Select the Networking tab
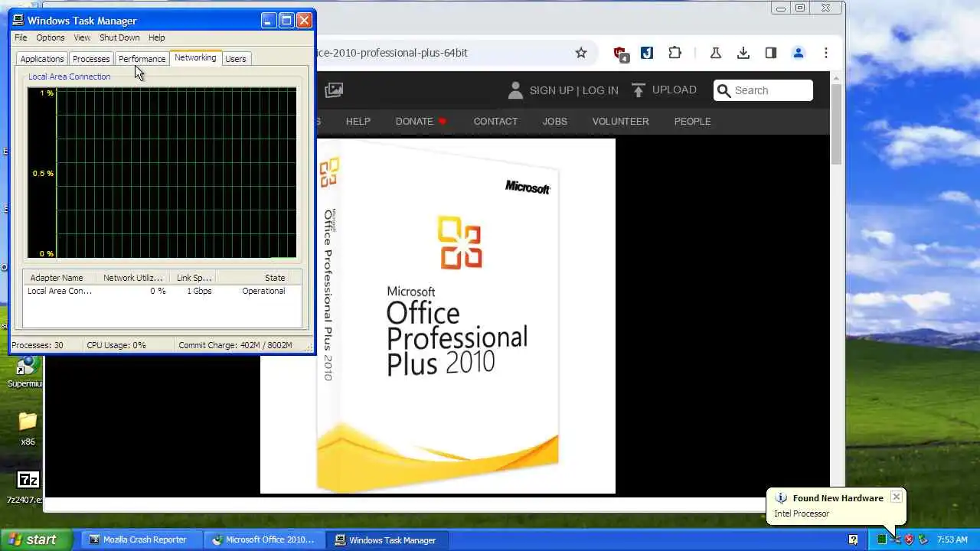 click(x=195, y=57)
